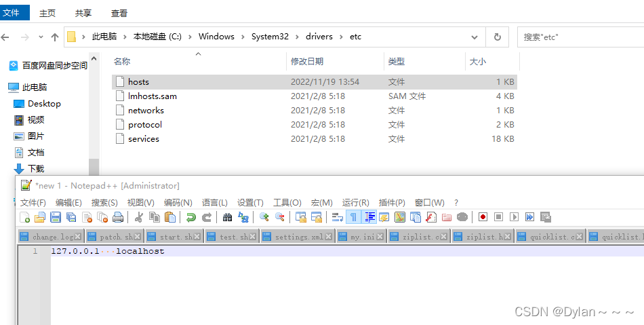Open the Document Map icon
The height and width of the screenshot is (325, 644).
pos(400,217)
